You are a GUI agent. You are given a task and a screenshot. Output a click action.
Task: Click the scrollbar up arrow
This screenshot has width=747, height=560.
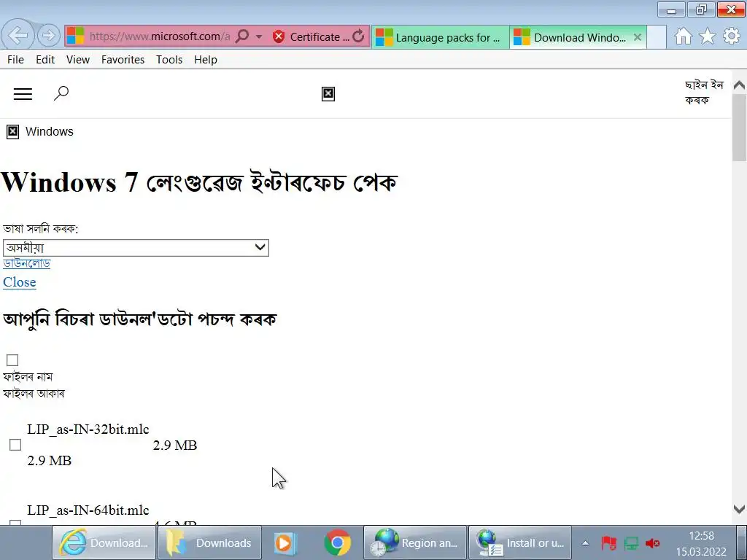(x=740, y=85)
